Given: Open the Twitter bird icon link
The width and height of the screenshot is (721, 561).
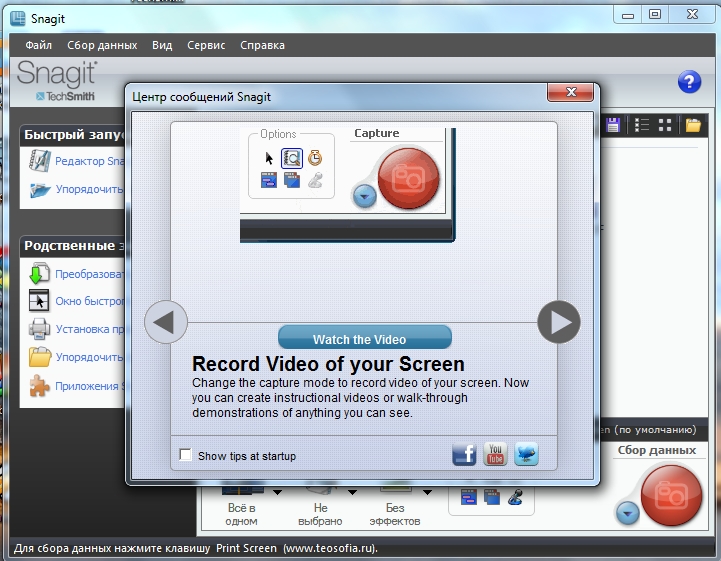Looking at the screenshot, I should point(526,454).
